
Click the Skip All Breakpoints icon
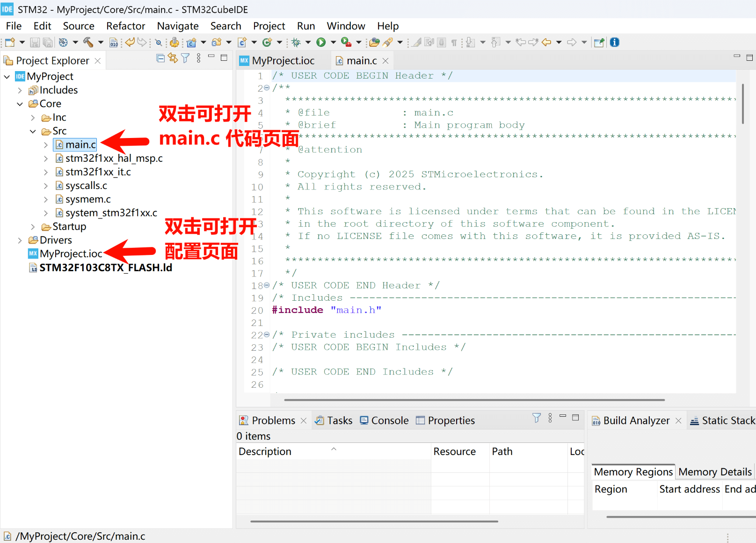tap(159, 43)
